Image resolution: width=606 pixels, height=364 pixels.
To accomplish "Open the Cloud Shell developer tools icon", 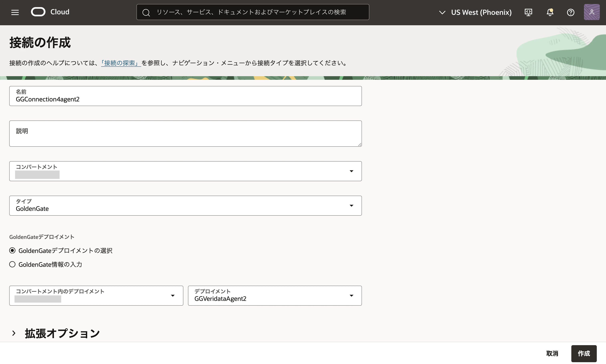I will [528, 12].
